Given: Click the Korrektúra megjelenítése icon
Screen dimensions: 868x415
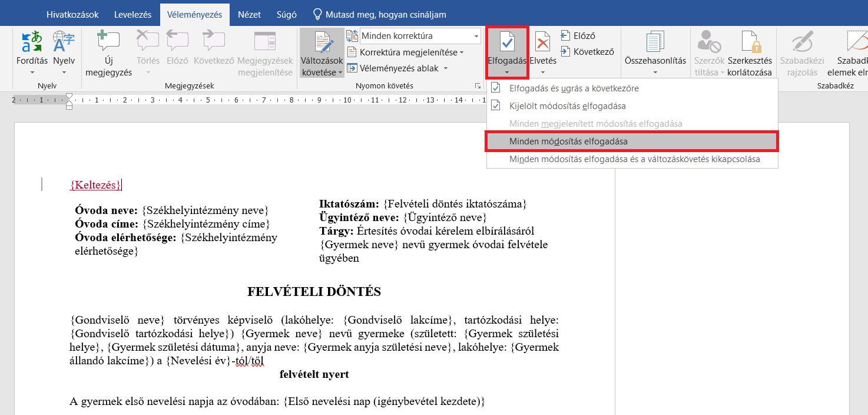Looking at the screenshot, I should point(352,52).
